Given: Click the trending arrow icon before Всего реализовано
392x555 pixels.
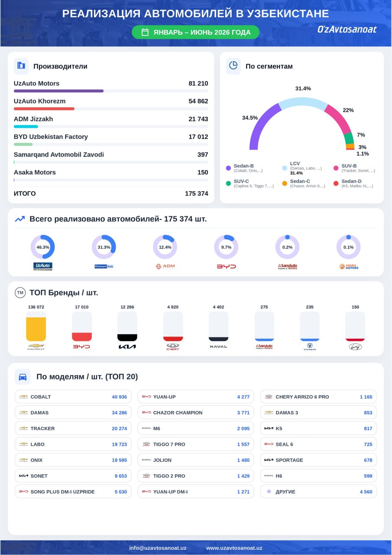Looking at the screenshot, I should point(20,219).
